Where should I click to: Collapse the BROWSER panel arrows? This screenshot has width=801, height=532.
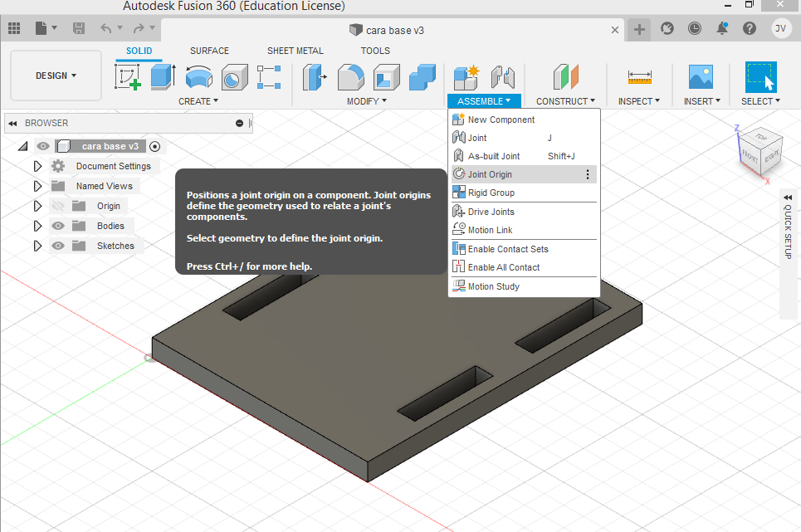(12, 123)
